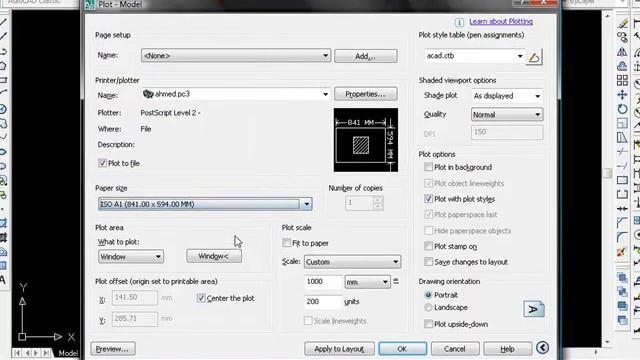The image size is (640, 360).
Task: Select the Break at Point tool
Action: [622, 180]
